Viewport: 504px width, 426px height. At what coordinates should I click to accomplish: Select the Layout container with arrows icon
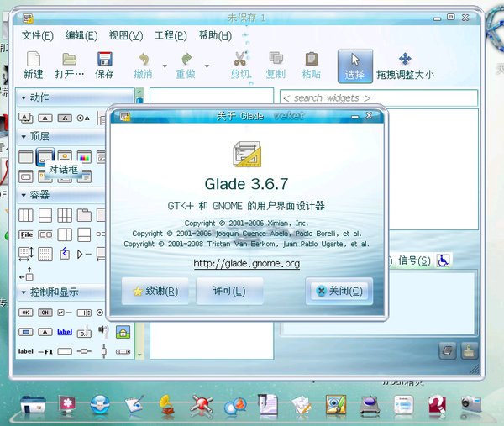[x=26, y=254]
